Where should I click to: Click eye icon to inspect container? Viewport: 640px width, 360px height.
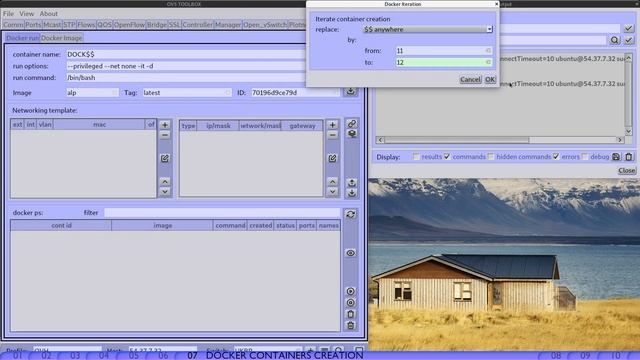tap(351, 253)
